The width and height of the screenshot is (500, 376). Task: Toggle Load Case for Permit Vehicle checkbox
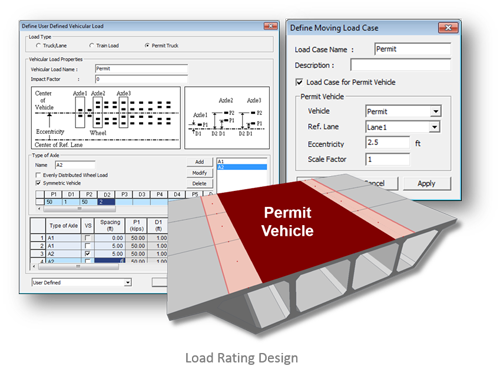tap(299, 82)
